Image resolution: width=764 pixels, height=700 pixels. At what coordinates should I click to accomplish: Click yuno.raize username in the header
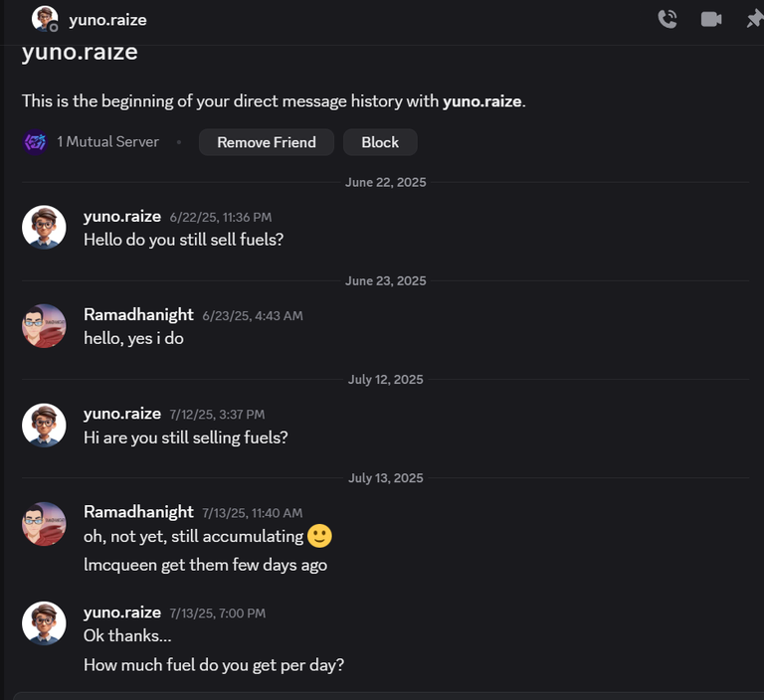tap(107, 20)
